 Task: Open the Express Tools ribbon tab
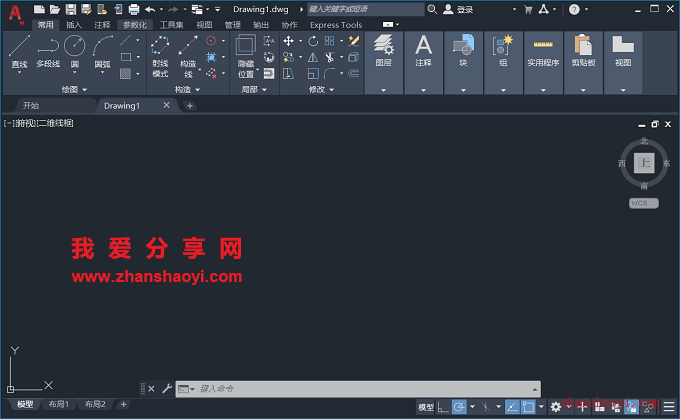[x=336, y=25]
